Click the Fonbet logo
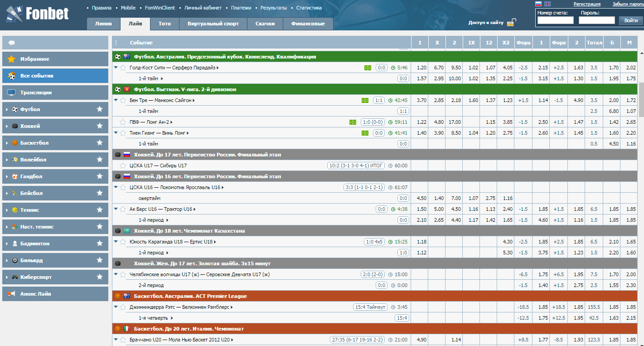The height and width of the screenshot is (346, 644). [x=38, y=14]
